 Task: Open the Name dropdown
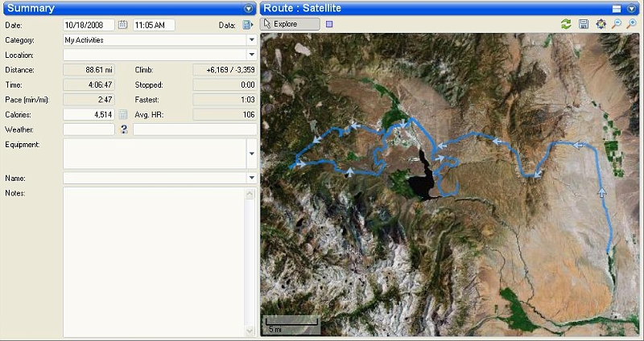[x=251, y=178]
